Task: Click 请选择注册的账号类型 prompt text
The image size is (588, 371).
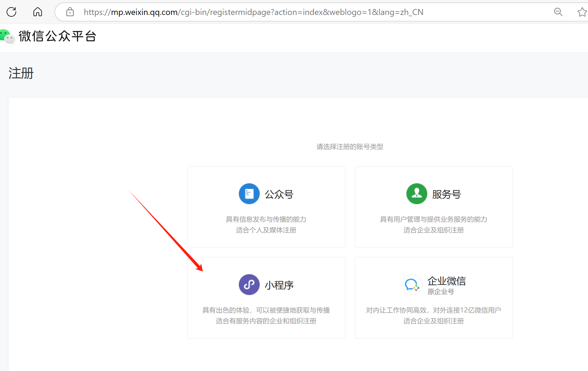Action: pos(350,147)
